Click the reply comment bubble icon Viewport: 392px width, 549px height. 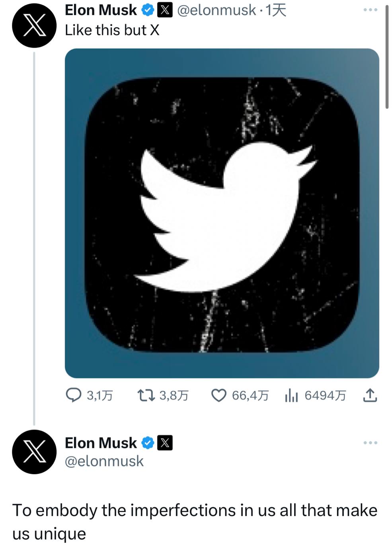pyautogui.click(x=73, y=395)
